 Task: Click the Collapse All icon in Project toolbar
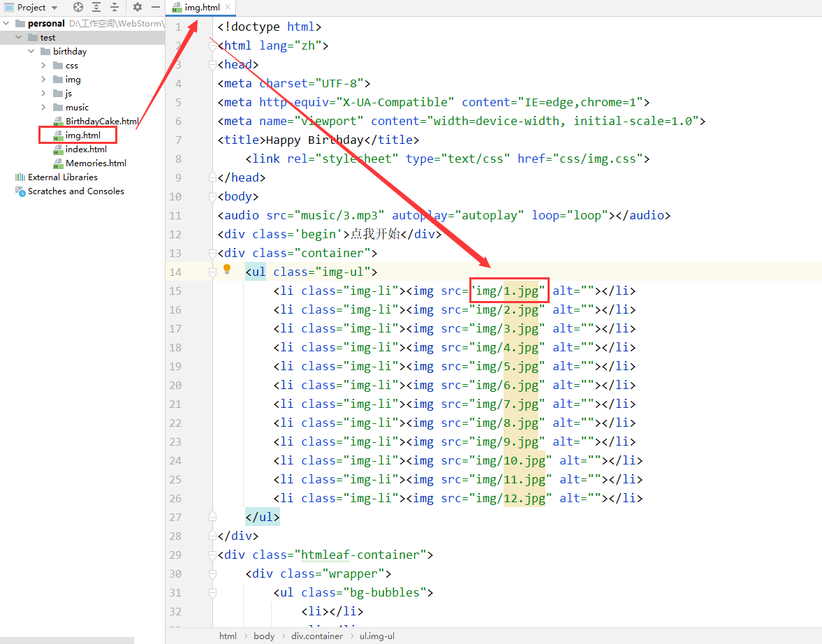point(115,7)
